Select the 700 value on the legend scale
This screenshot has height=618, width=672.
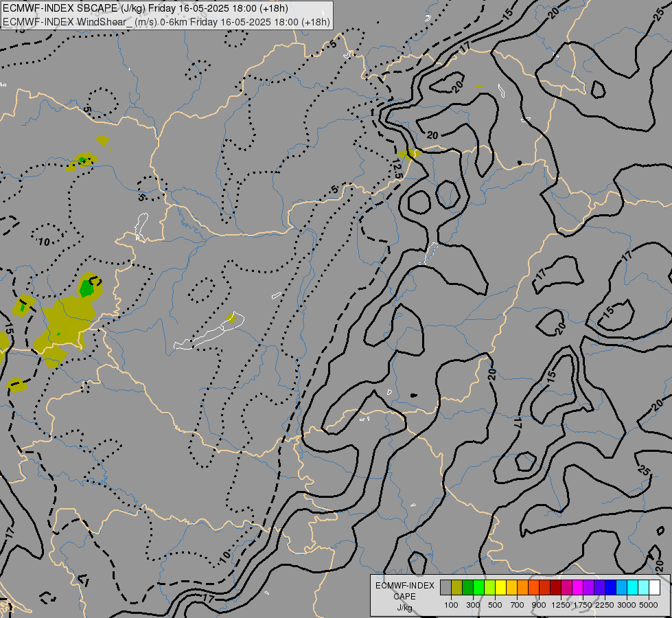coord(518,605)
